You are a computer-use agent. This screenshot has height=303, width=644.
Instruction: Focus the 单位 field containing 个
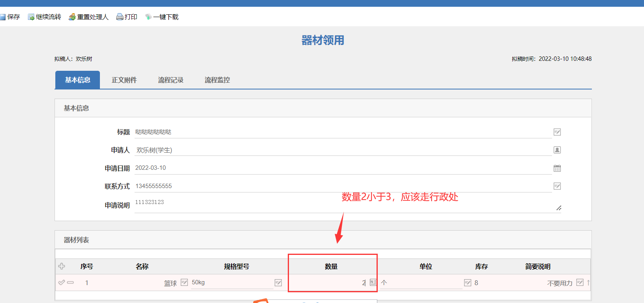[x=421, y=283]
